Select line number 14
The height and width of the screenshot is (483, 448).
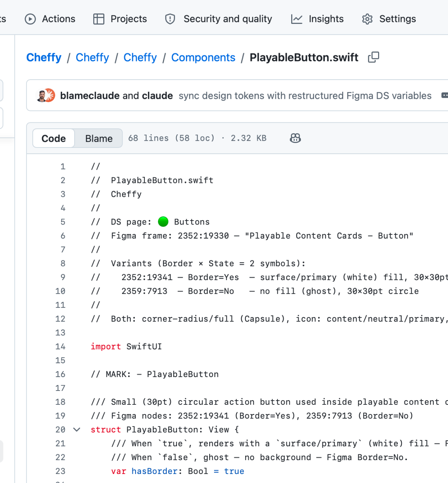point(60,346)
